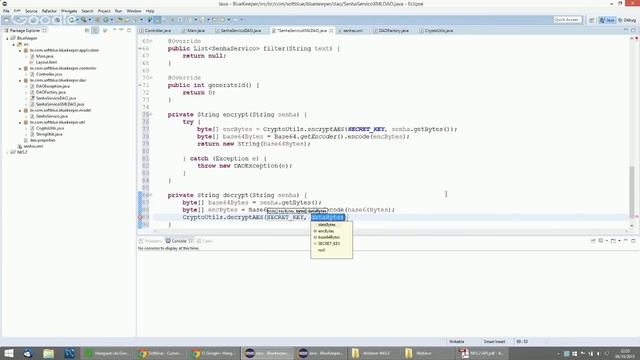
Task: Switch to the Debug perspective
Action: [628, 20]
